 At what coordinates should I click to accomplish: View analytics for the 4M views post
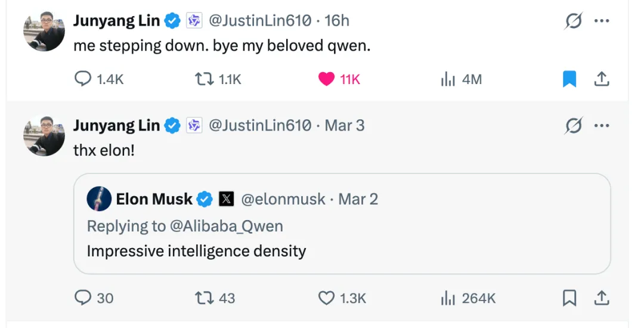(x=448, y=79)
